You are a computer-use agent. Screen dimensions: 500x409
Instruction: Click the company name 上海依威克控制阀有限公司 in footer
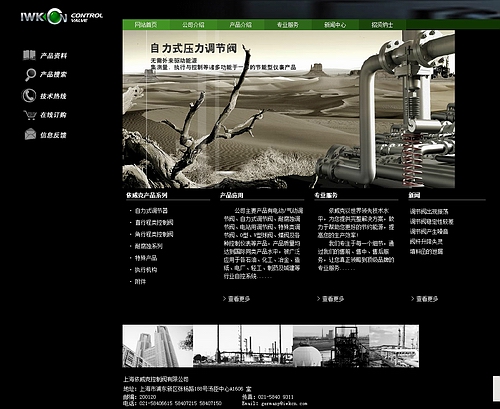point(156,379)
